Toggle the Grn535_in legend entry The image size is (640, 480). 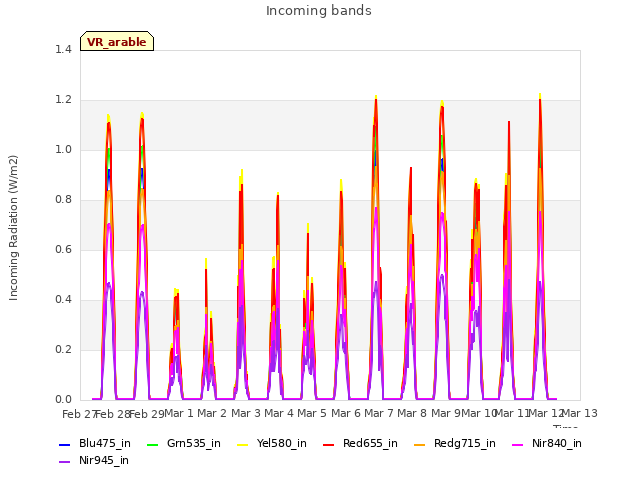tap(183, 443)
